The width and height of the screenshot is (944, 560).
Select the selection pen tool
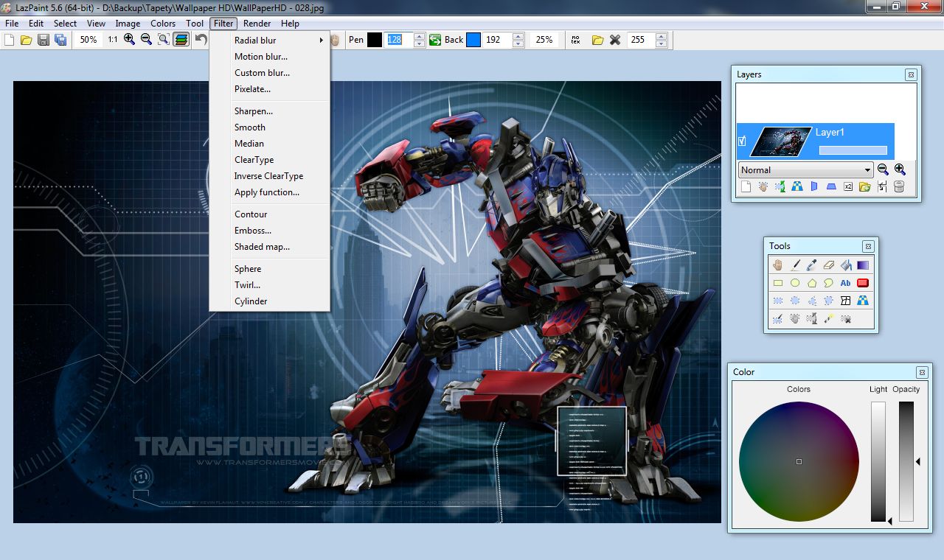(x=777, y=318)
